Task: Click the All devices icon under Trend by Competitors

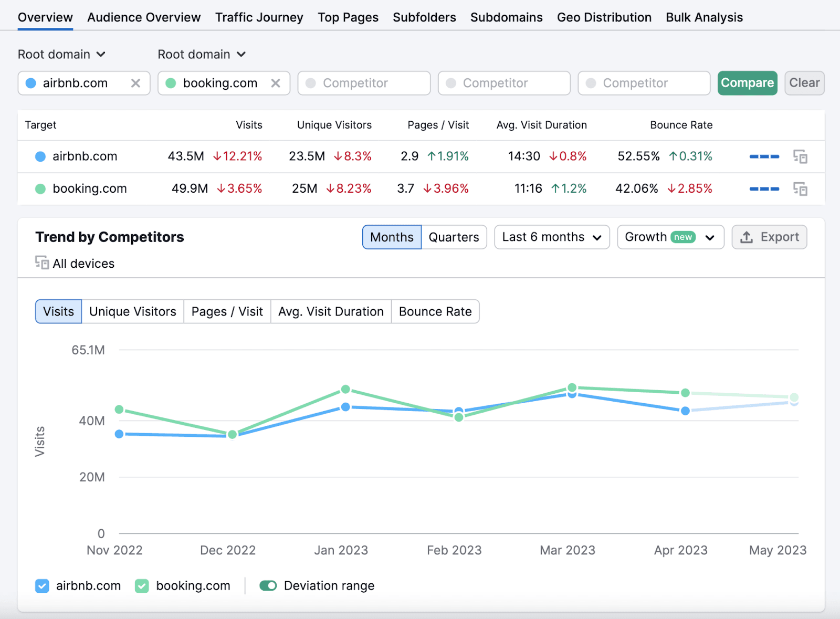Action: pyautogui.click(x=41, y=263)
